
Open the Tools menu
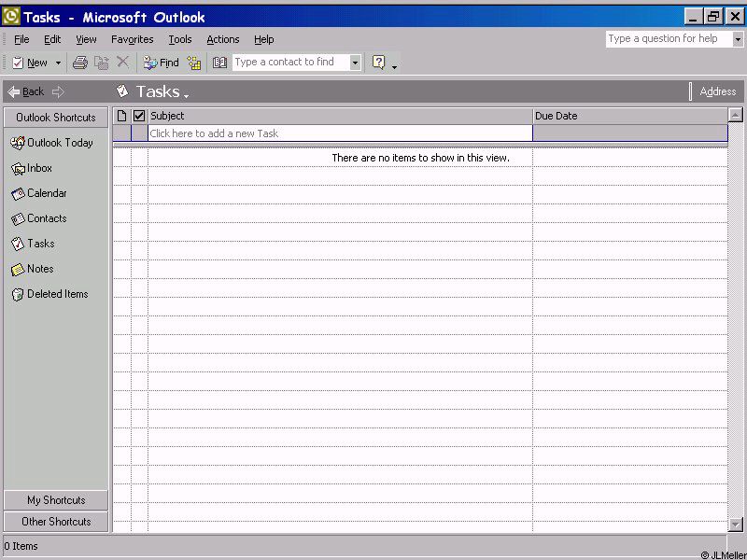click(x=180, y=39)
